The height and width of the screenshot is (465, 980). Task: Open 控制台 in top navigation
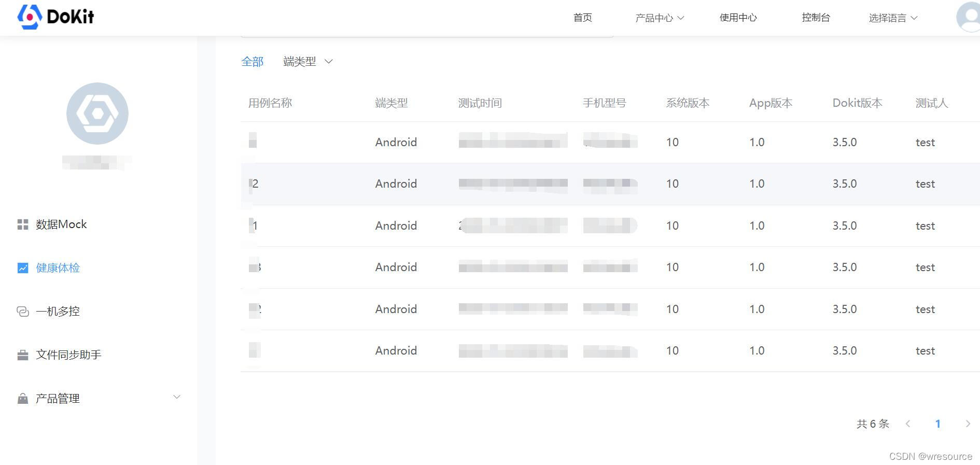tap(816, 18)
